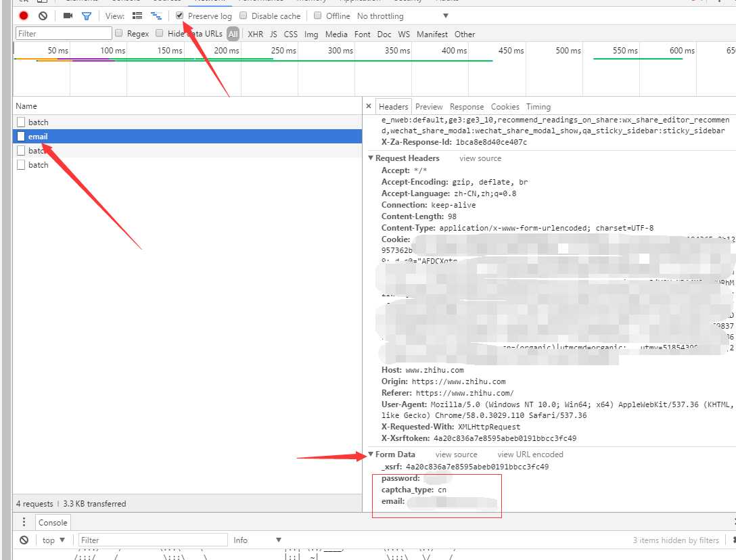Click the X-Xsrftoken header value
The image size is (736, 560).
click(505, 438)
